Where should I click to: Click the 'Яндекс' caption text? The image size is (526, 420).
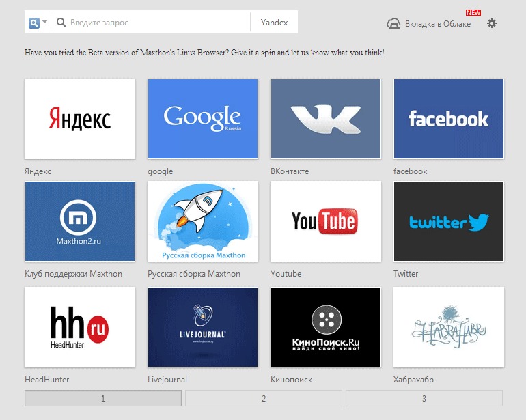38,171
